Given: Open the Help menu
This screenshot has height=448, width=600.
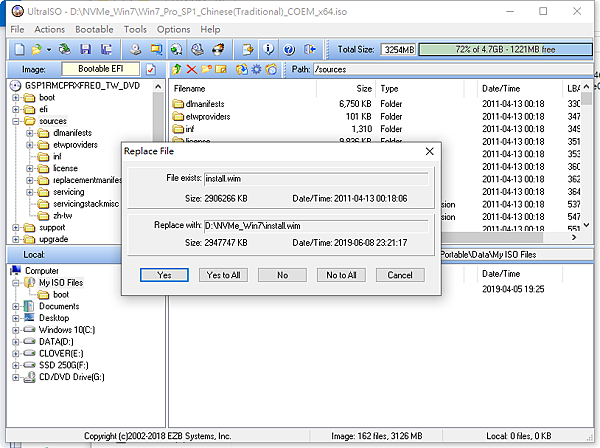Looking at the screenshot, I should (210, 29).
